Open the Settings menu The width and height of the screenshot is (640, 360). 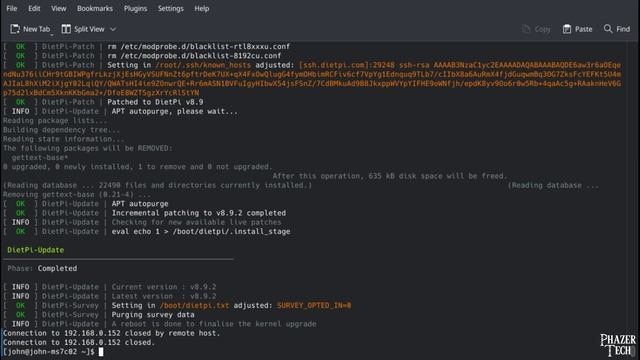(x=171, y=8)
